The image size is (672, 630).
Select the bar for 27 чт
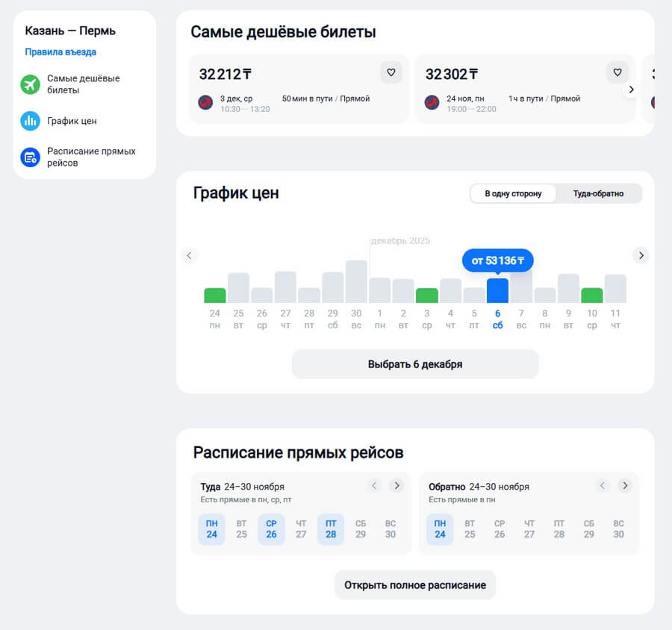[285, 287]
